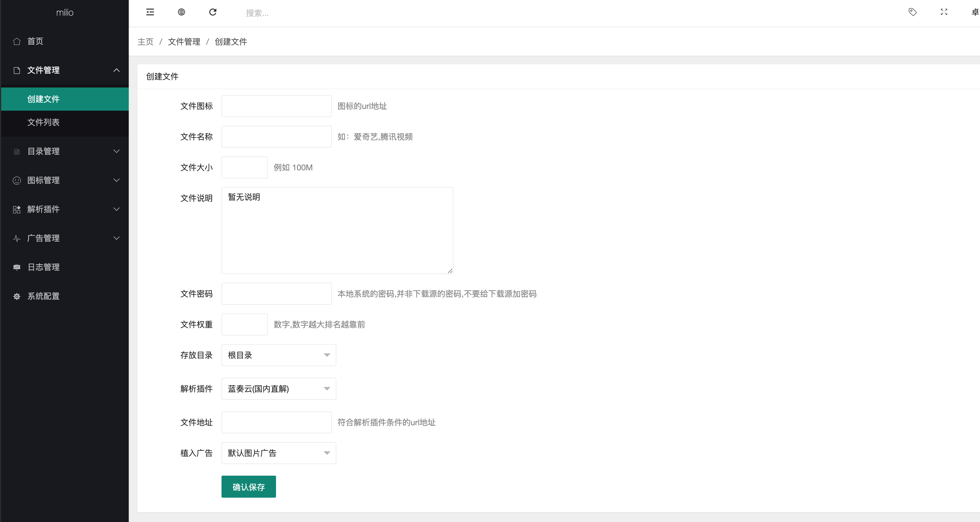Click the refresh page icon
The width and height of the screenshot is (980, 522).
click(213, 12)
